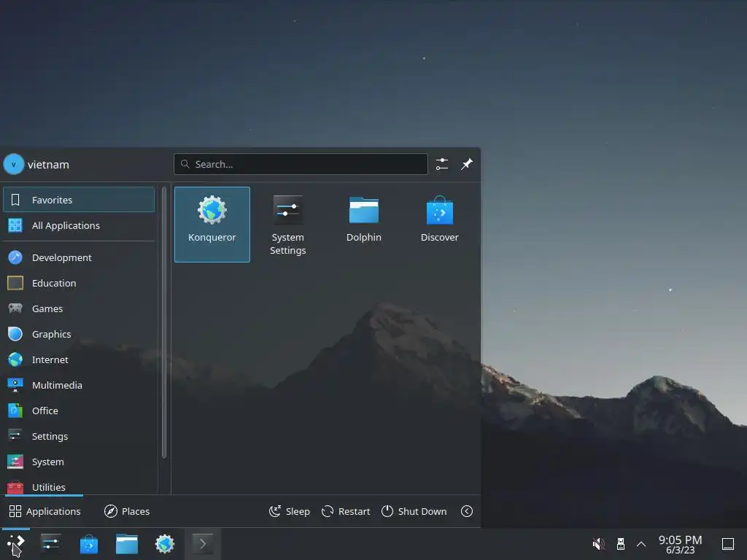747x560 pixels.
Task: Open the Education category
Action: pos(79,283)
